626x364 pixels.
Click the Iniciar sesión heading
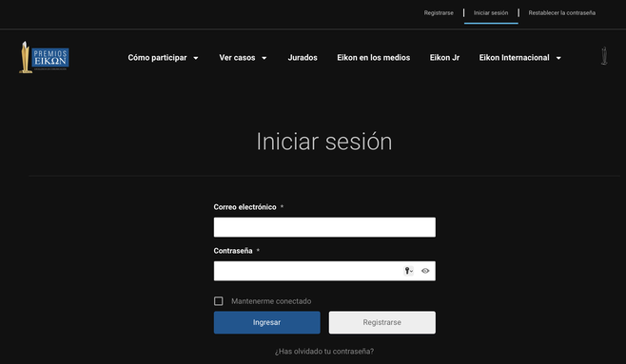click(324, 142)
